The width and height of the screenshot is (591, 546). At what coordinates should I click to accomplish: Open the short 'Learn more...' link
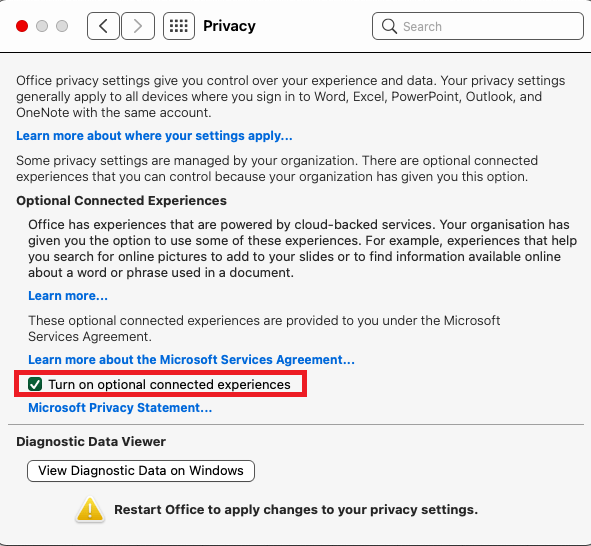(x=68, y=296)
